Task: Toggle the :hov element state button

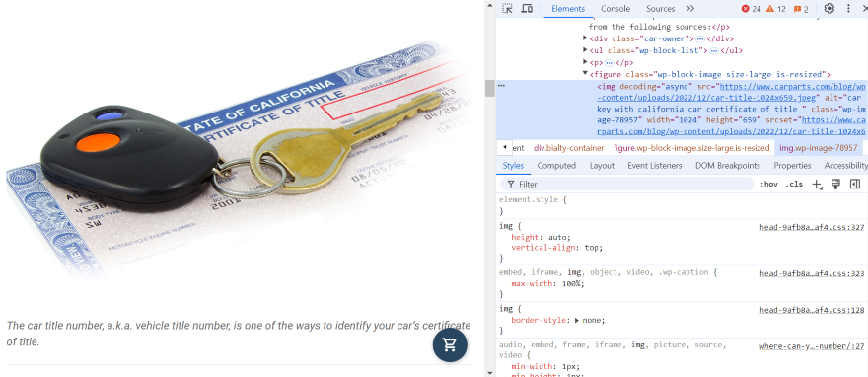Action: tap(768, 184)
